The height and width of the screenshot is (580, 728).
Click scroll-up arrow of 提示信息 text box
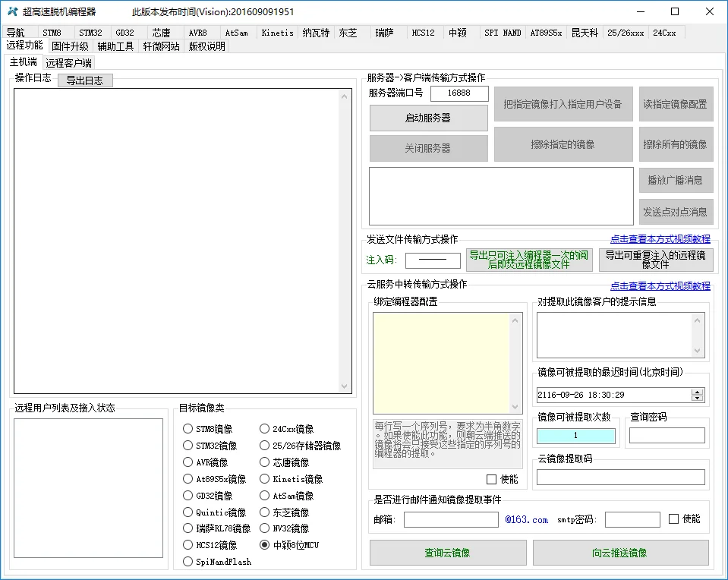coord(697,320)
